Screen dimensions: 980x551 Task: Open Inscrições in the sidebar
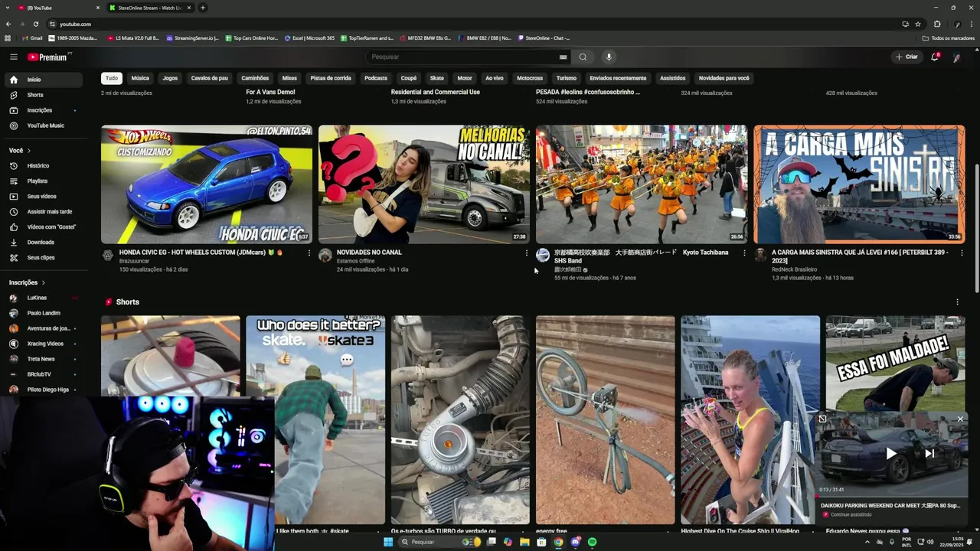pyautogui.click(x=43, y=110)
